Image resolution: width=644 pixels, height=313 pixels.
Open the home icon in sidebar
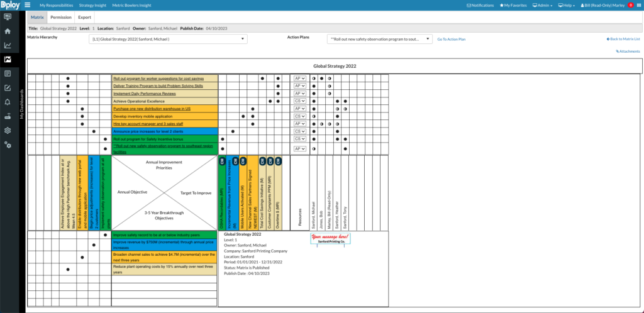tap(8, 31)
